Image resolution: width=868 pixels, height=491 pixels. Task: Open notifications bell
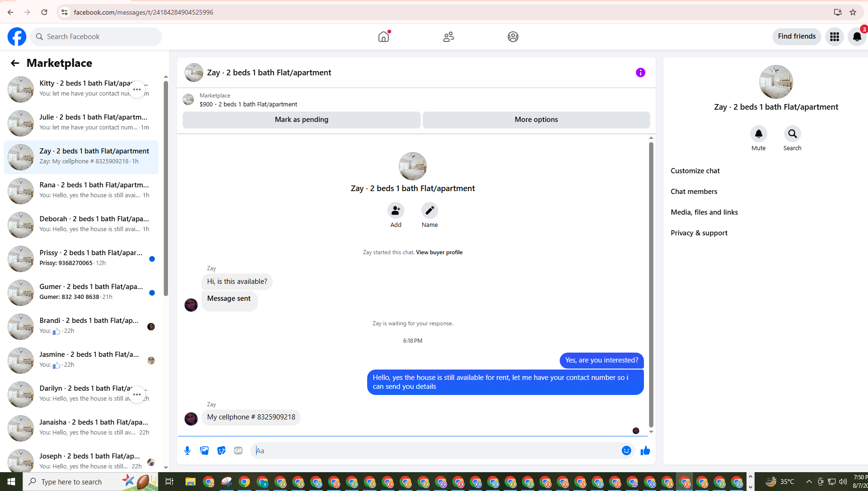(857, 37)
